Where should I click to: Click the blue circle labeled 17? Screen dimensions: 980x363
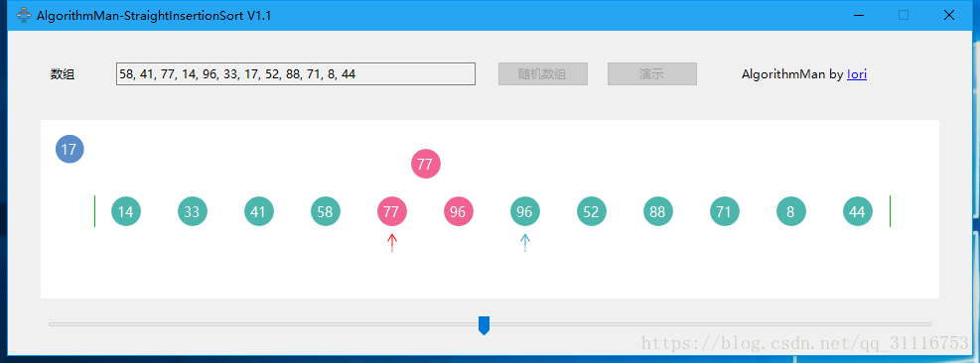pyautogui.click(x=70, y=150)
